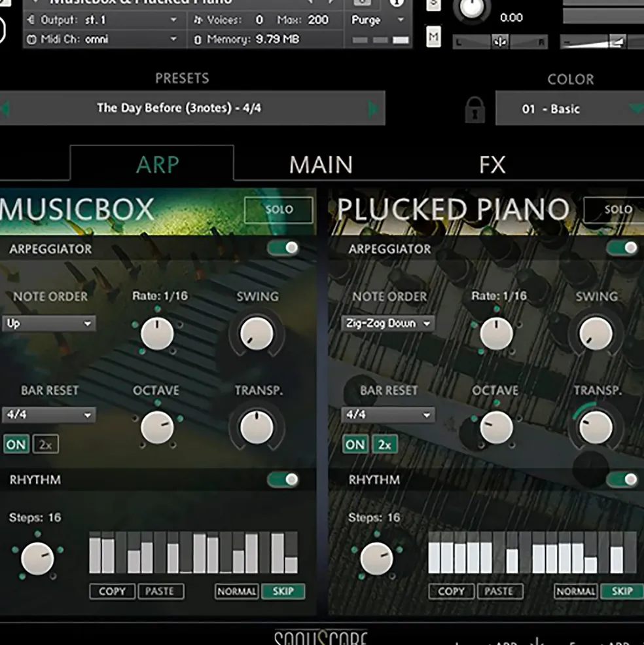Open the Midi Ch omni dropdown
This screenshot has height=645, width=644.
pos(105,39)
